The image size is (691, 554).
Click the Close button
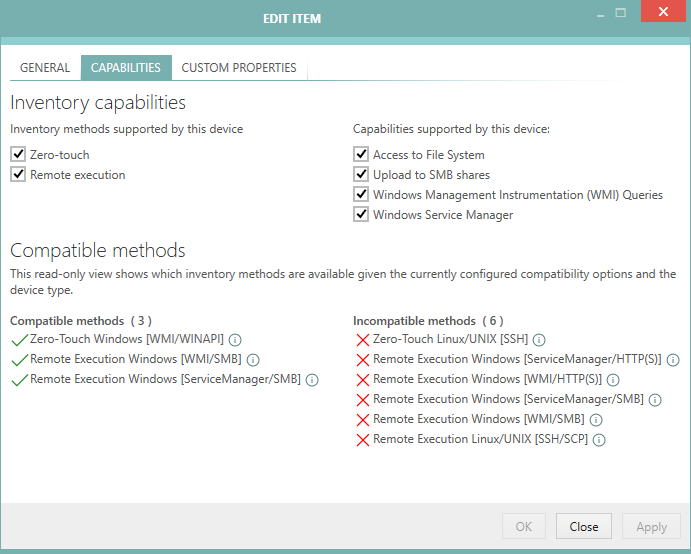click(584, 527)
